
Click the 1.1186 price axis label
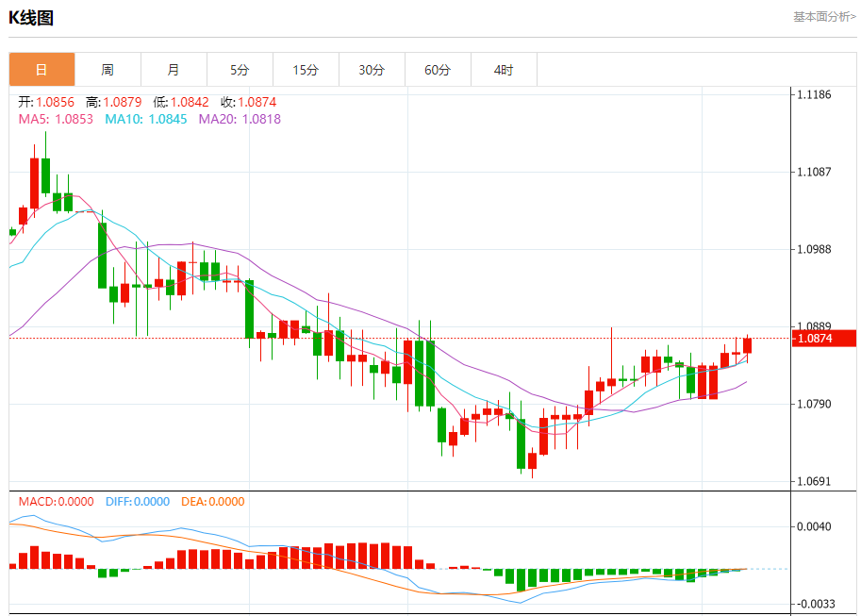814,94
